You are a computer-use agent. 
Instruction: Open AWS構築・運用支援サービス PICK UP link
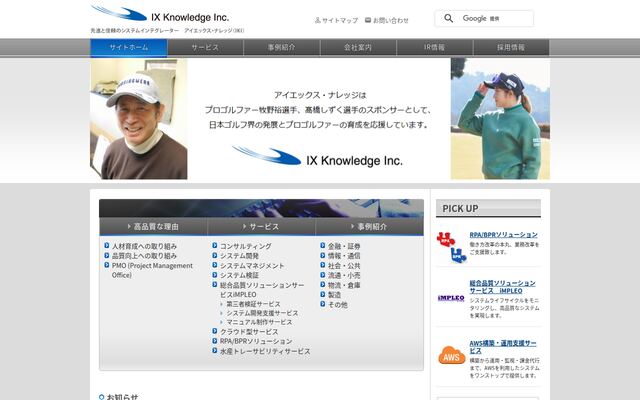pos(503,347)
